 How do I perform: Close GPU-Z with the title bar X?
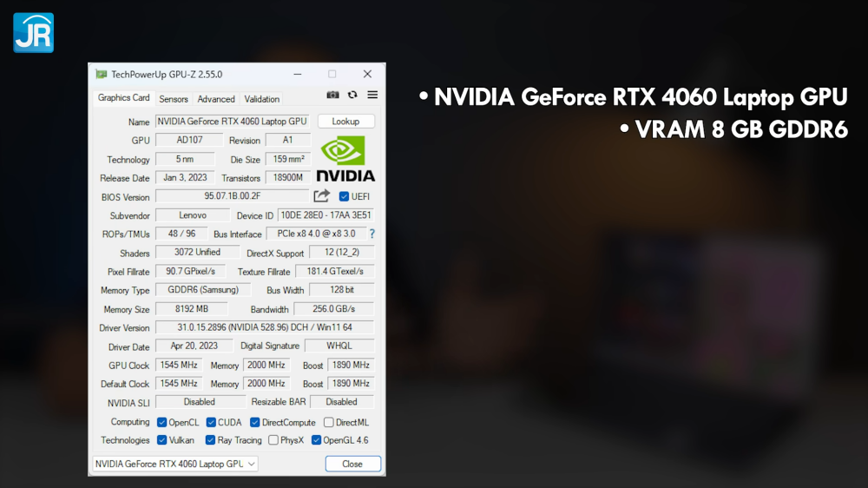[367, 74]
